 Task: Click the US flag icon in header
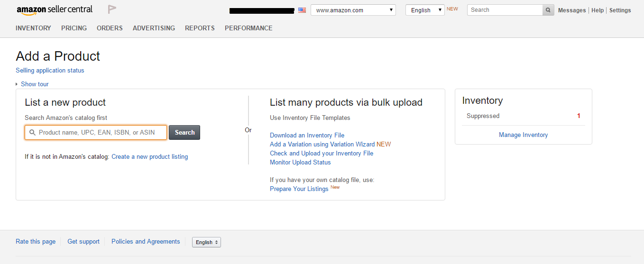(302, 10)
